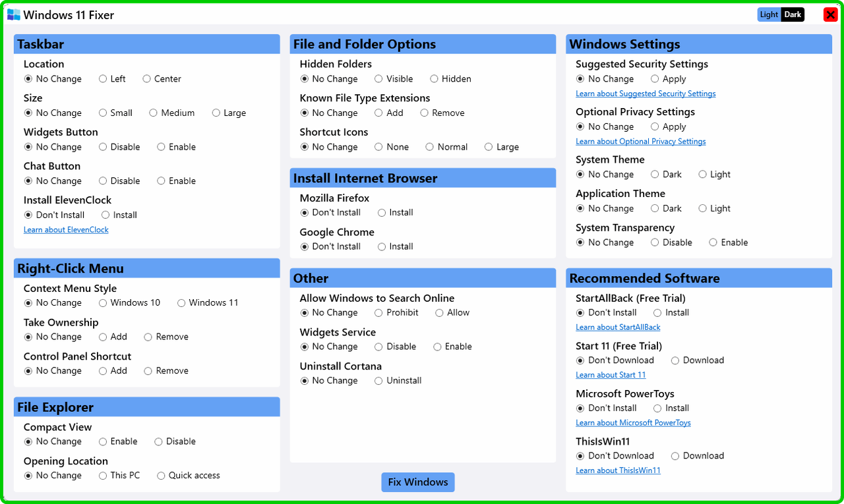Select Download for ThisIsWin11
844x504 pixels.
(698, 456)
